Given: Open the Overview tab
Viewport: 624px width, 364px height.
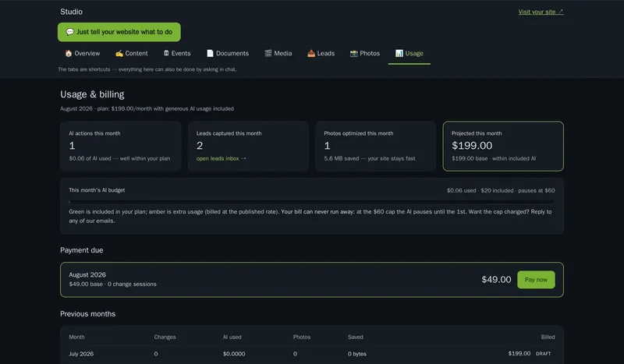Looking at the screenshot, I should [83, 53].
